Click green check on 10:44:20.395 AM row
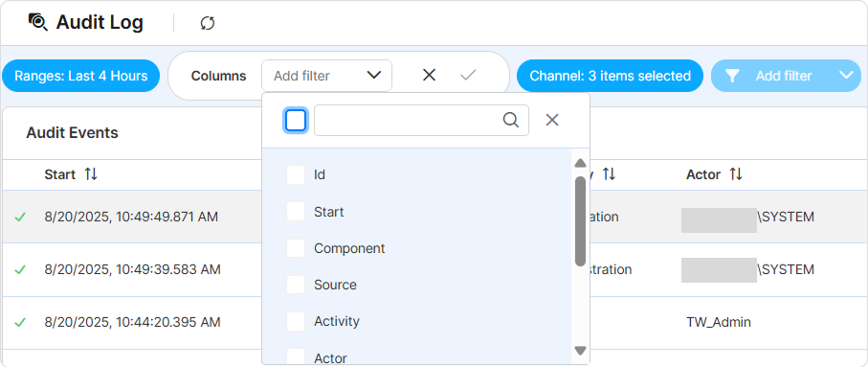The image size is (868, 367). pyautogui.click(x=20, y=322)
